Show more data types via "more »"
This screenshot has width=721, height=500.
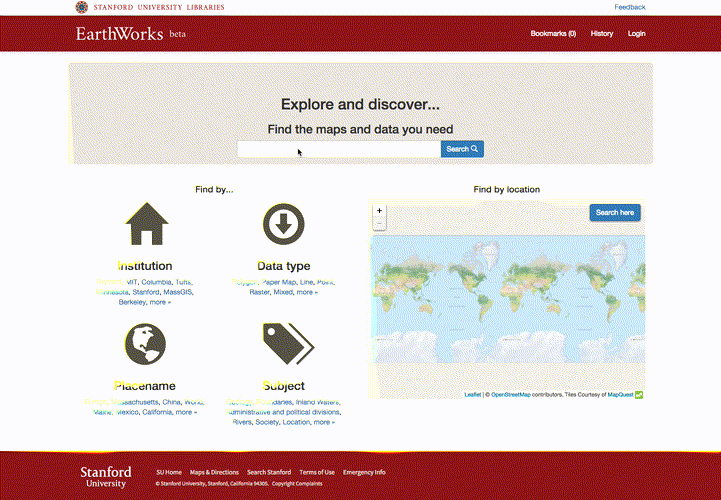pyautogui.click(x=307, y=292)
